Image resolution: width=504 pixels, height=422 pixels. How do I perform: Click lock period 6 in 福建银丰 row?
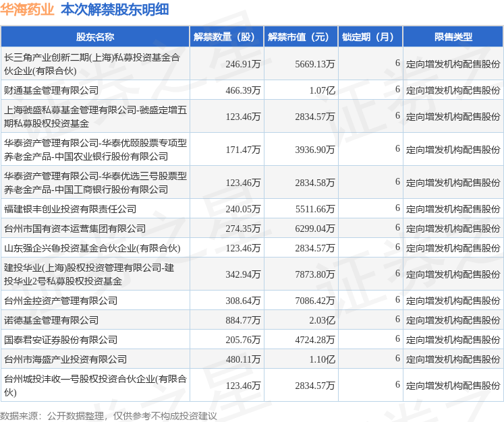(397, 208)
